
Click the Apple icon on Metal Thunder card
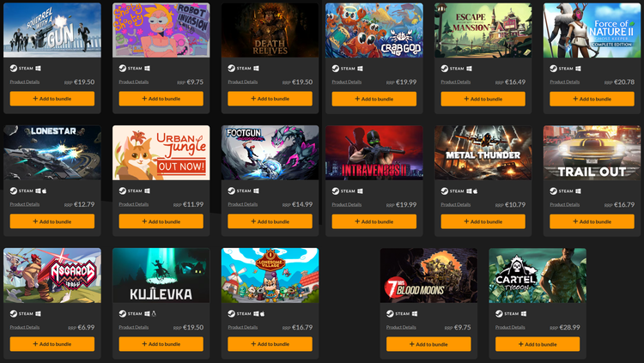(475, 191)
